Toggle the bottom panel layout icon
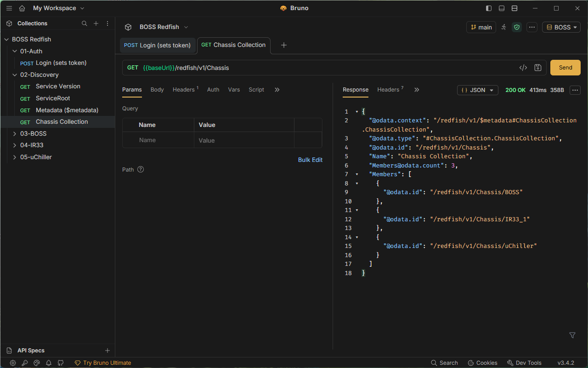588x368 pixels. [x=502, y=8]
